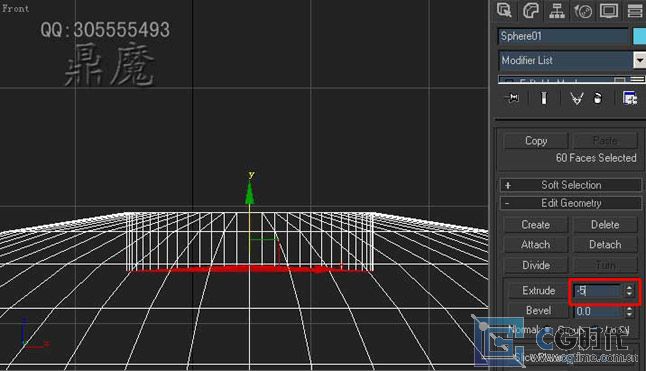This screenshot has height=371, width=646.
Task: Open the Hierarchy panel tab
Action: (557, 11)
